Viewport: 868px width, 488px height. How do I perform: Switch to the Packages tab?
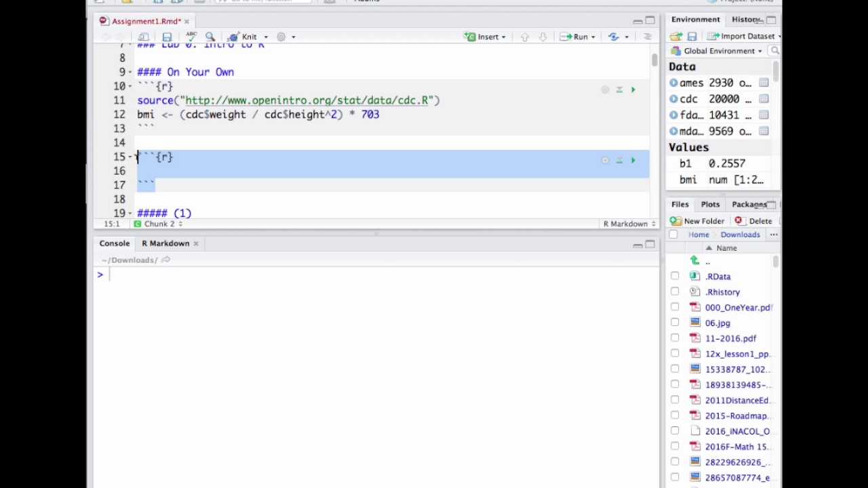(749, 204)
